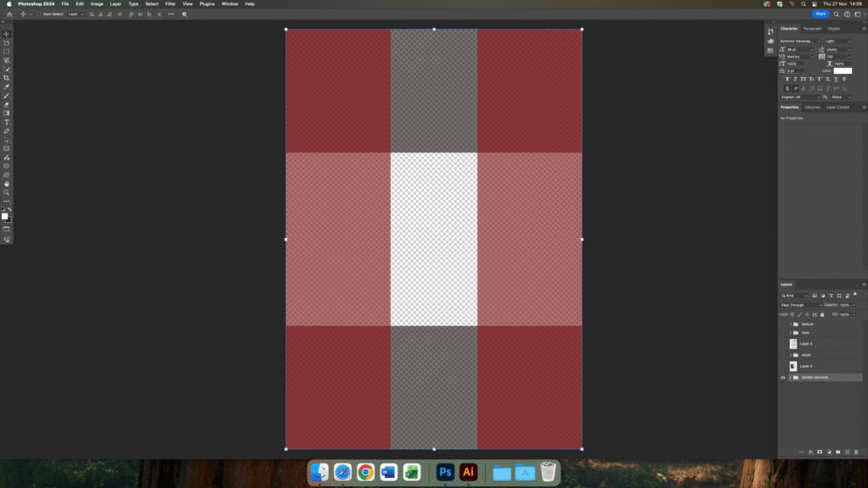The height and width of the screenshot is (488, 868).
Task: Hide the Golden sections group
Action: [783, 377]
